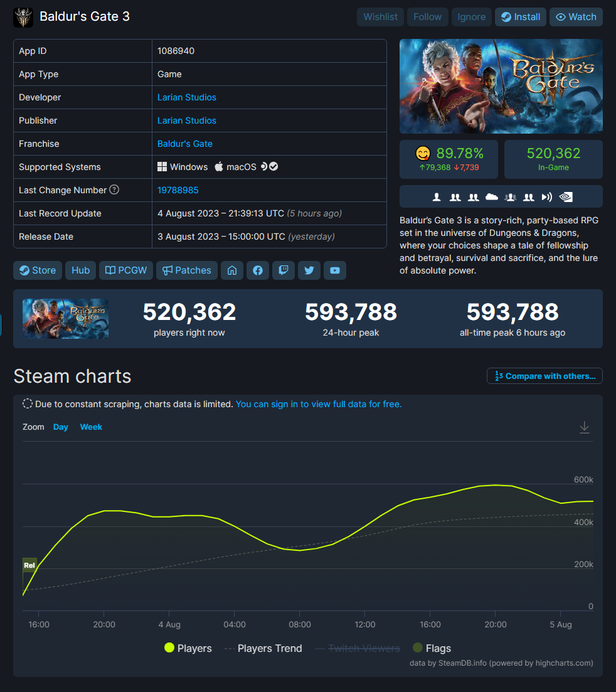Toggle the Players Trend series in legend
This screenshot has width=616, height=692.
tap(263, 648)
